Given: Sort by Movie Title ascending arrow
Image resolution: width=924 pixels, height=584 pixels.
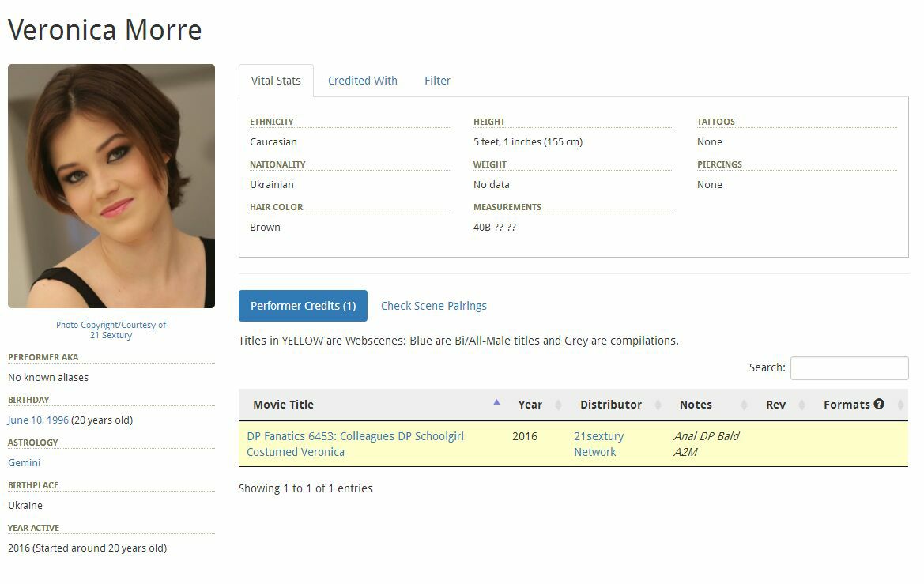Looking at the screenshot, I should [x=496, y=402].
